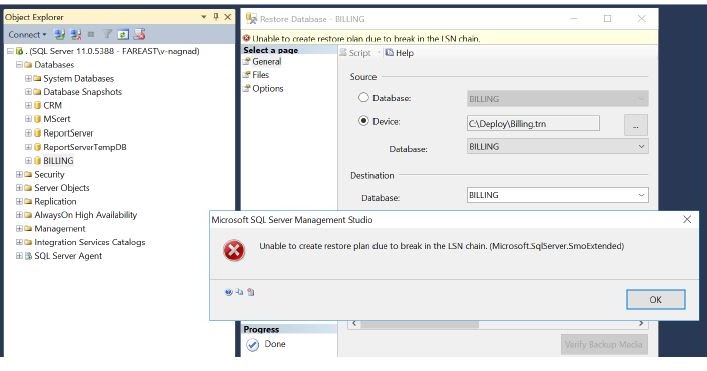
Task: Switch to the Files page
Action: click(260, 75)
